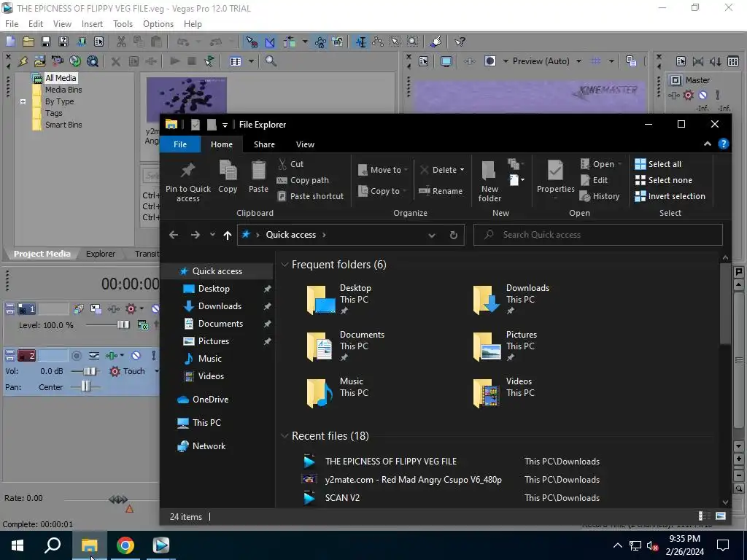Click Extract Audio from CD icon
The image size is (747, 560).
coord(75,61)
